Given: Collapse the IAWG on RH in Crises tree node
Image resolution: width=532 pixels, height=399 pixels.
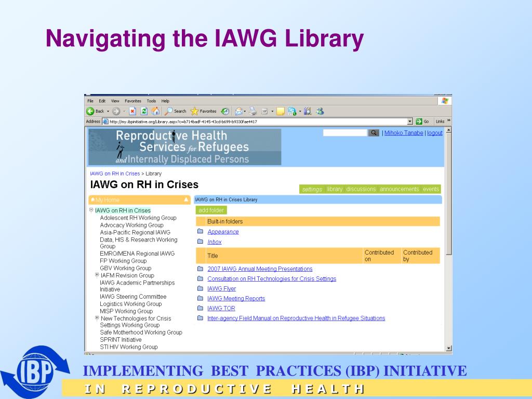Looking at the screenshot, I should point(91,210).
